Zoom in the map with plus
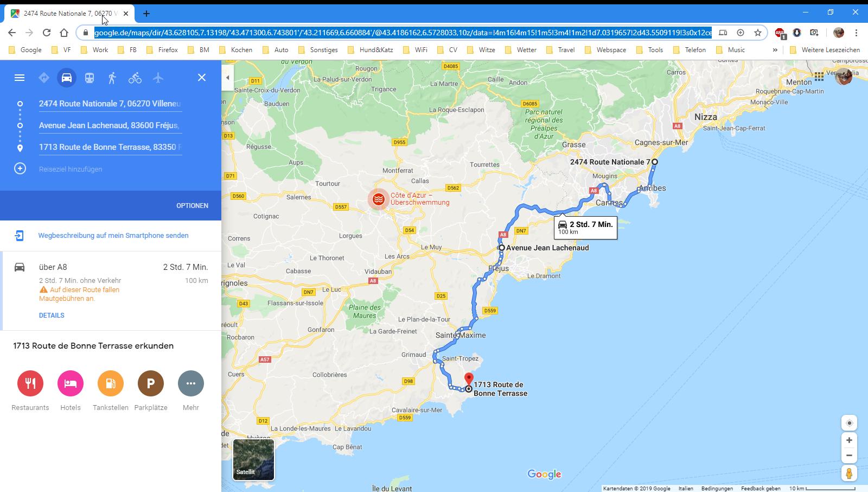868x492 pixels. (849, 440)
